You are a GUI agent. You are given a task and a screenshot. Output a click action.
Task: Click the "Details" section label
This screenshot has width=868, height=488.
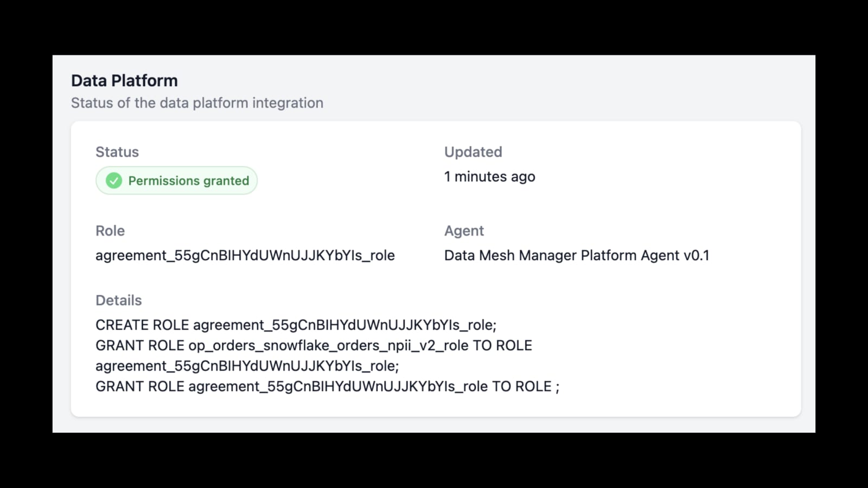[x=118, y=300]
